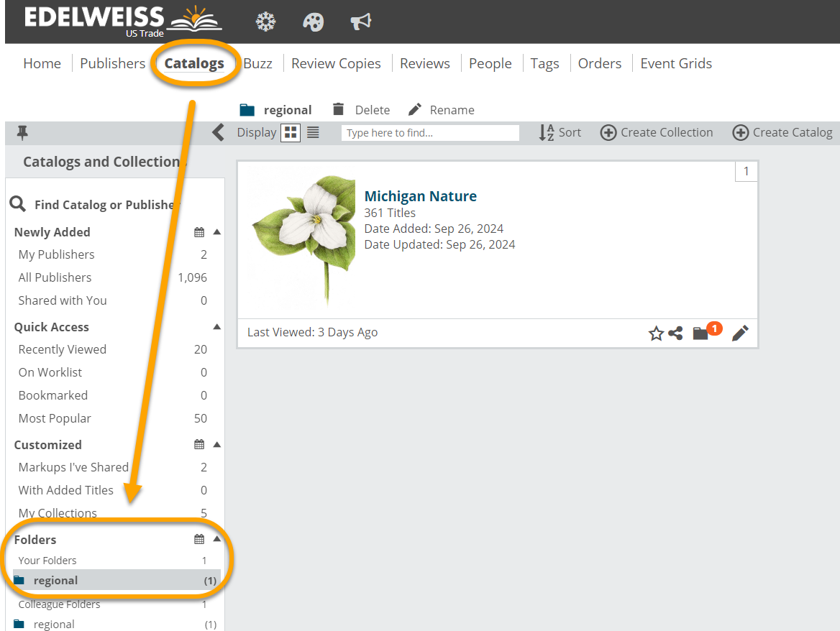This screenshot has height=631, width=840.
Task: Select Bookmarked in Quick Access
Action: pyautogui.click(x=113, y=395)
